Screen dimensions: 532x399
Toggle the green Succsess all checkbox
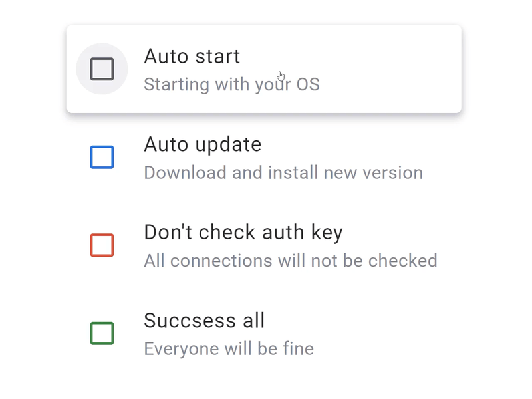(102, 333)
